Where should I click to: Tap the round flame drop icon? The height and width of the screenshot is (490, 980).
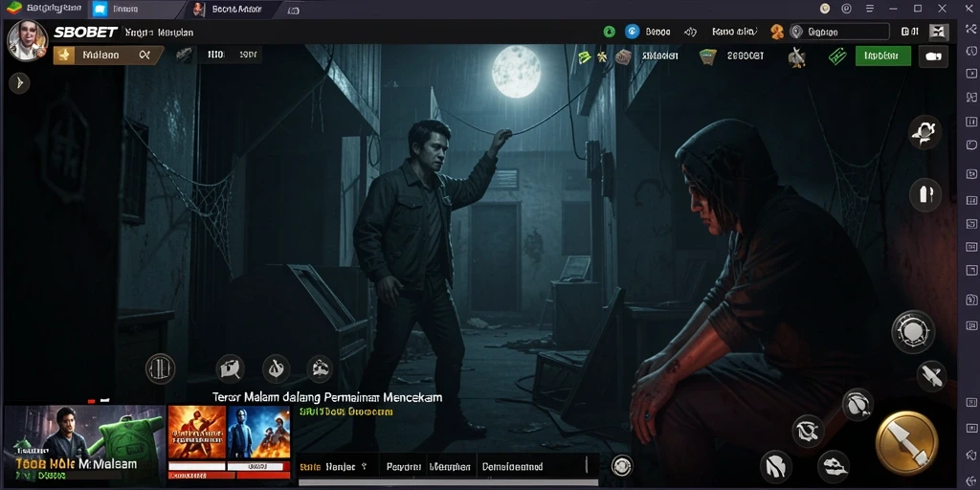point(276,368)
